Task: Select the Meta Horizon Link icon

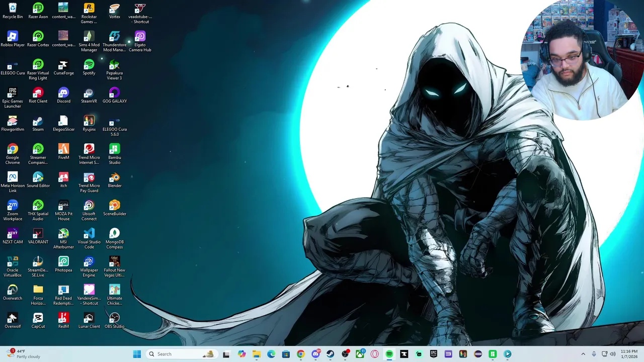Action: 13,183
